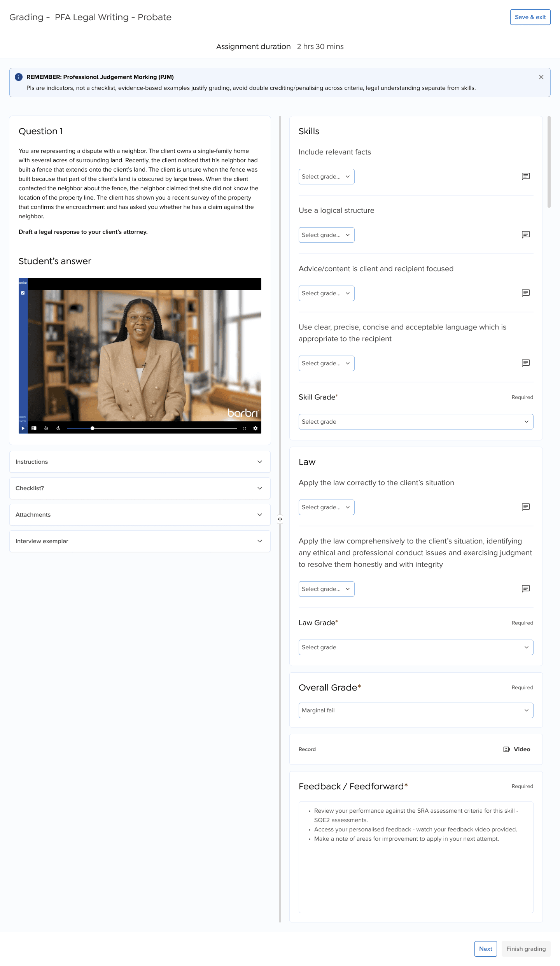Image resolution: width=560 pixels, height=966 pixels.
Task: Expand the Instructions section
Action: (x=140, y=462)
